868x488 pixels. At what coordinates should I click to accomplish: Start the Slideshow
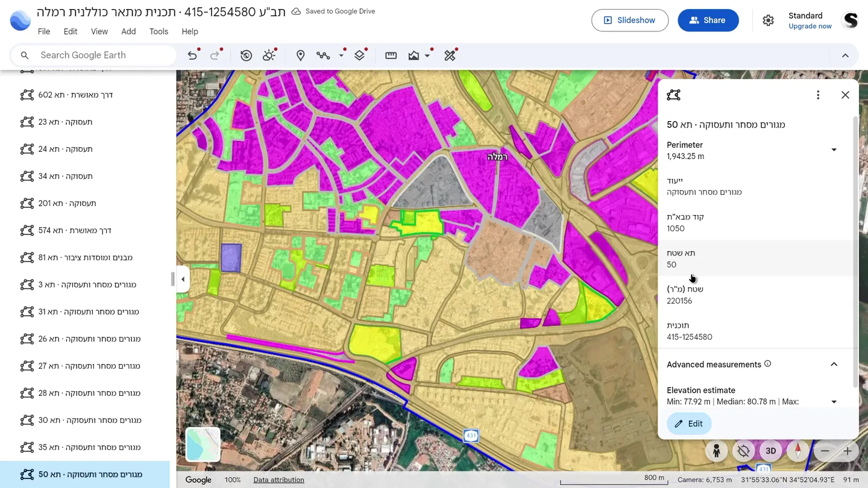tap(630, 20)
